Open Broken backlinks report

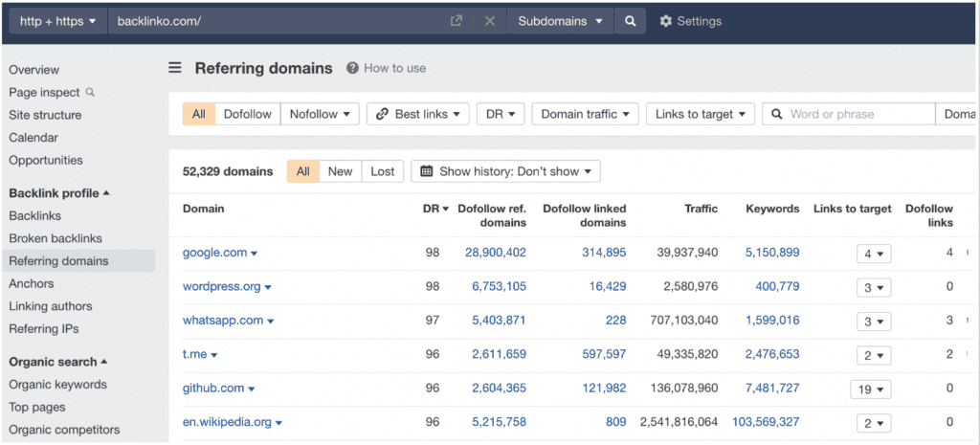point(56,238)
